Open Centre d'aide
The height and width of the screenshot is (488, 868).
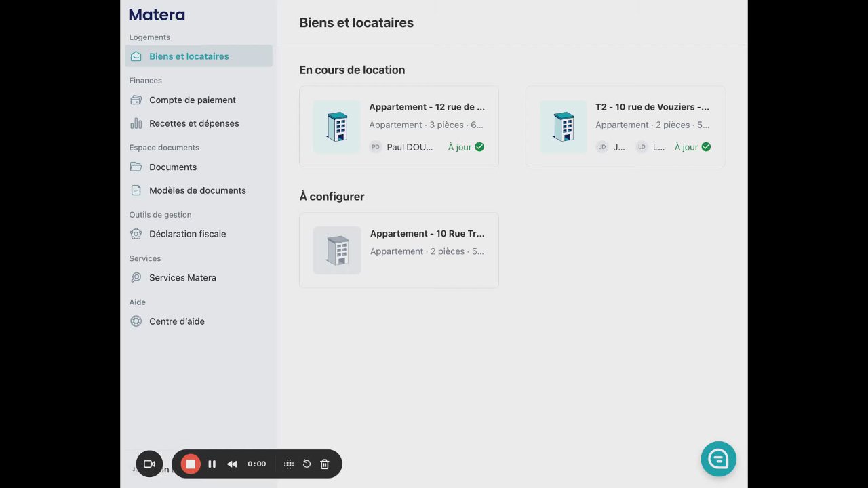199,321
